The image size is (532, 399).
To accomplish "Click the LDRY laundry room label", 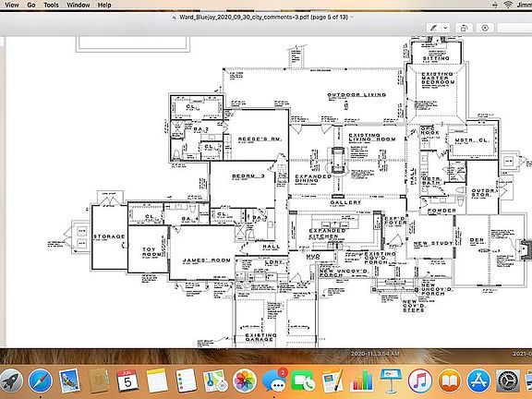I will pyautogui.click(x=273, y=262).
